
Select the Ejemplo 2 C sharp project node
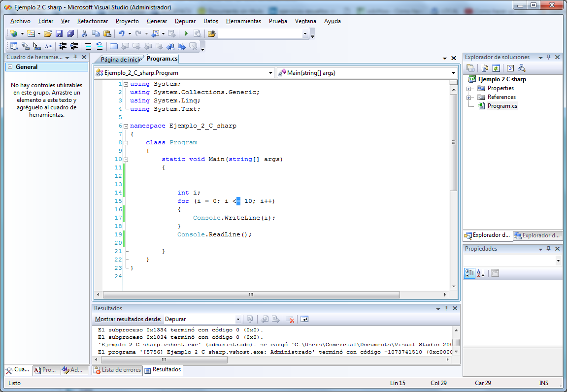502,79
